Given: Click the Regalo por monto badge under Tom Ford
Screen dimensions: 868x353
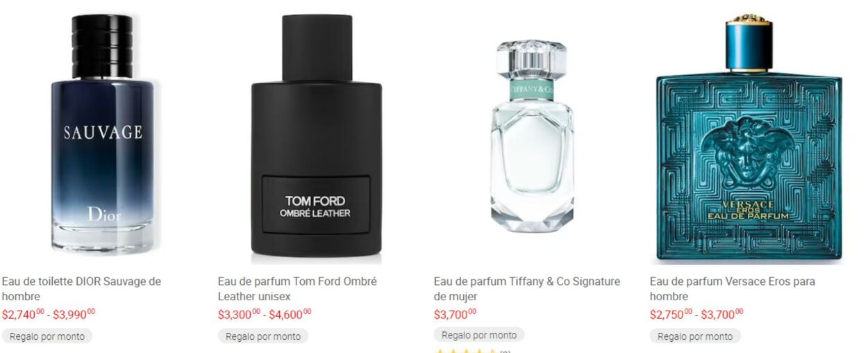Looking at the screenshot, I should [263, 336].
